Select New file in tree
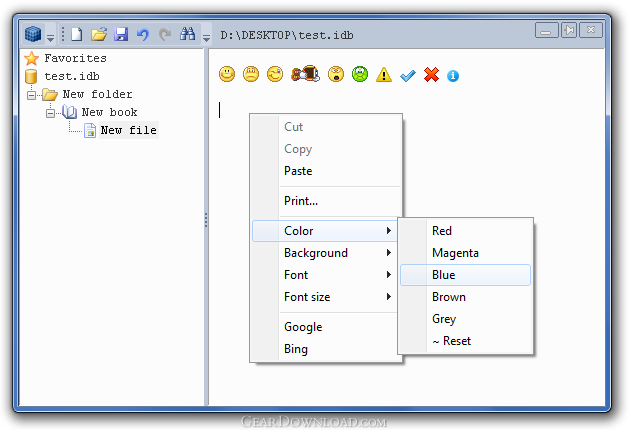 coord(129,130)
